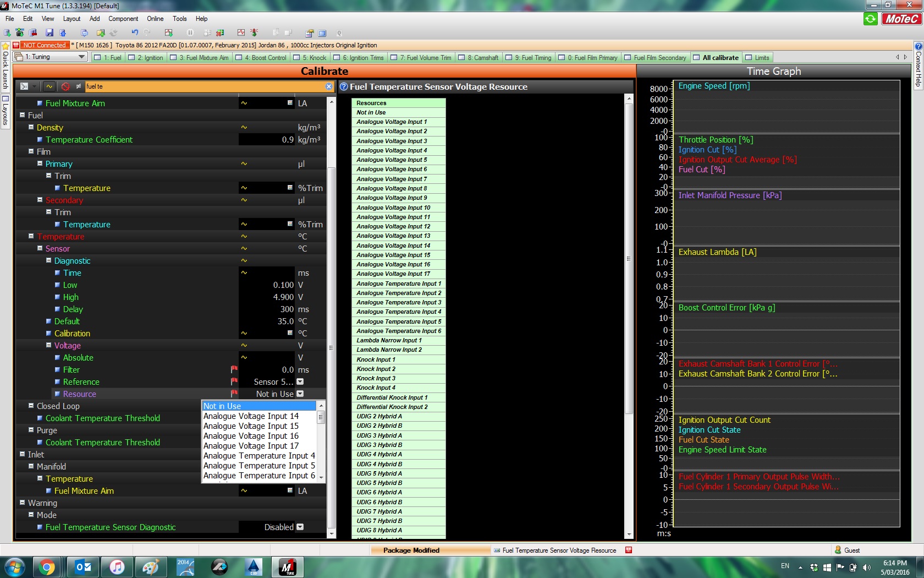Screen dimensions: 924x578
Task: Collapse the Warning tree node
Action: [x=23, y=503]
